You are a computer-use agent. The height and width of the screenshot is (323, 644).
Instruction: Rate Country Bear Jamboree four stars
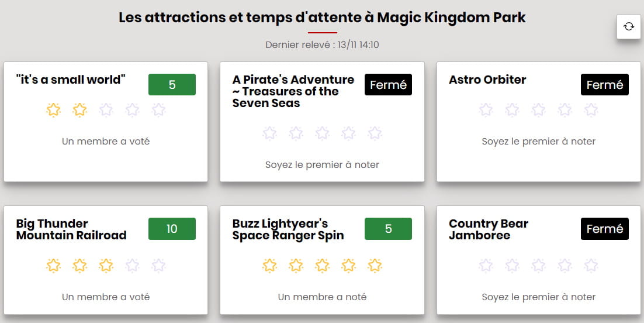coord(565,266)
